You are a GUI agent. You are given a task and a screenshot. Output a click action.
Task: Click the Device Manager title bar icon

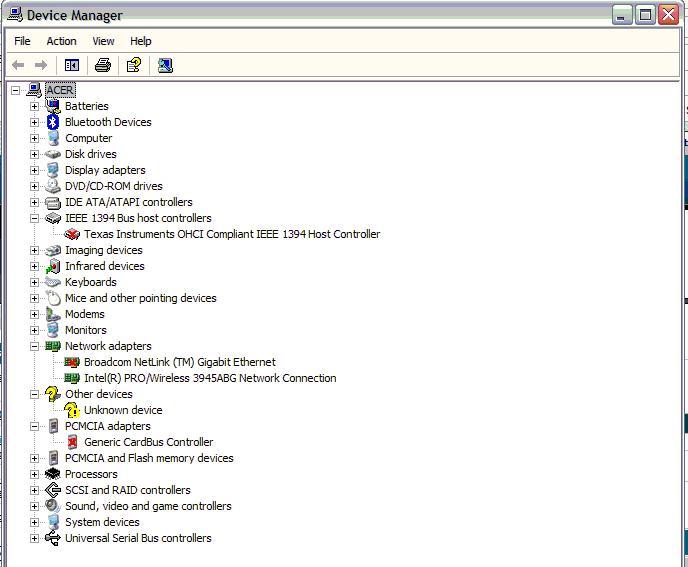(15, 14)
